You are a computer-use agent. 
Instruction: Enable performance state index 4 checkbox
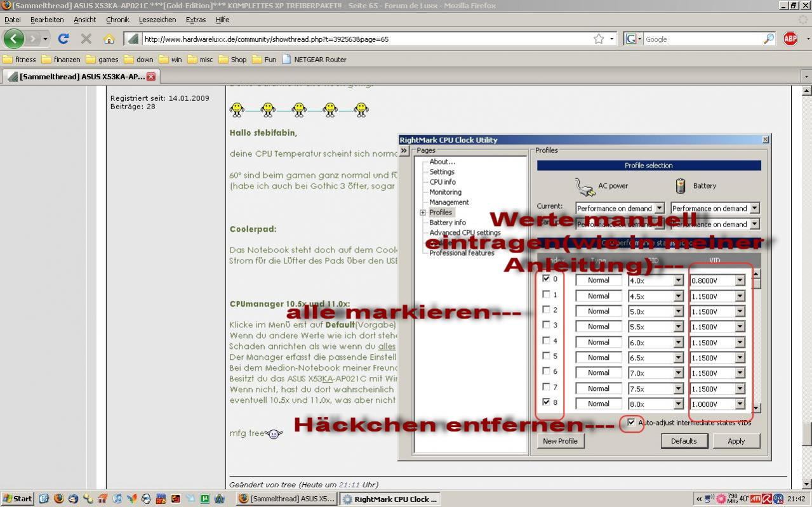click(547, 341)
